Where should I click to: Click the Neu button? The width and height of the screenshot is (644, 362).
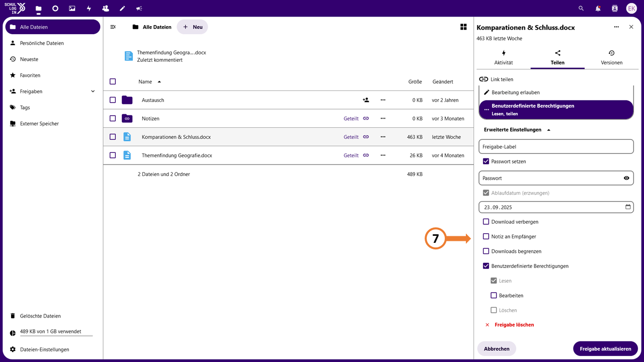tap(192, 27)
